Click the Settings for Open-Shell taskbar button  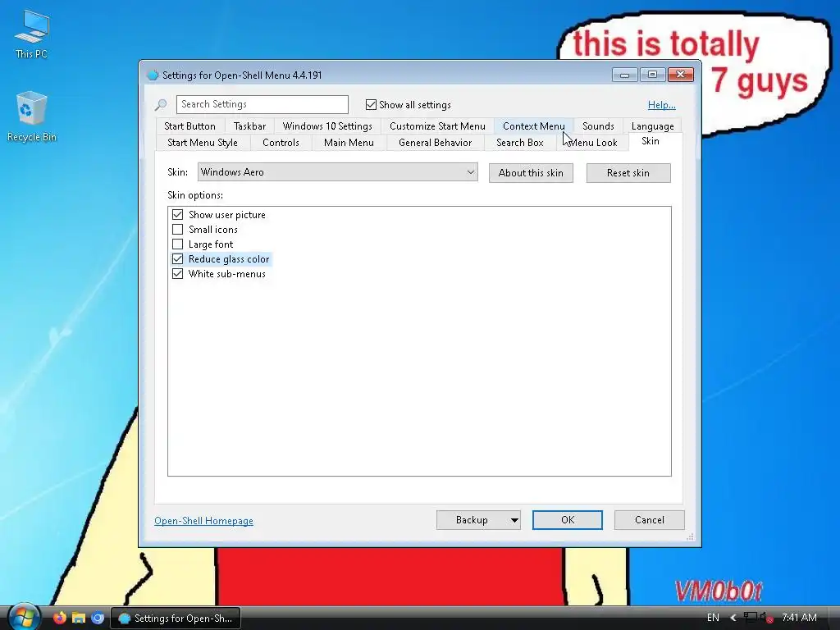pyautogui.click(x=176, y=618)
